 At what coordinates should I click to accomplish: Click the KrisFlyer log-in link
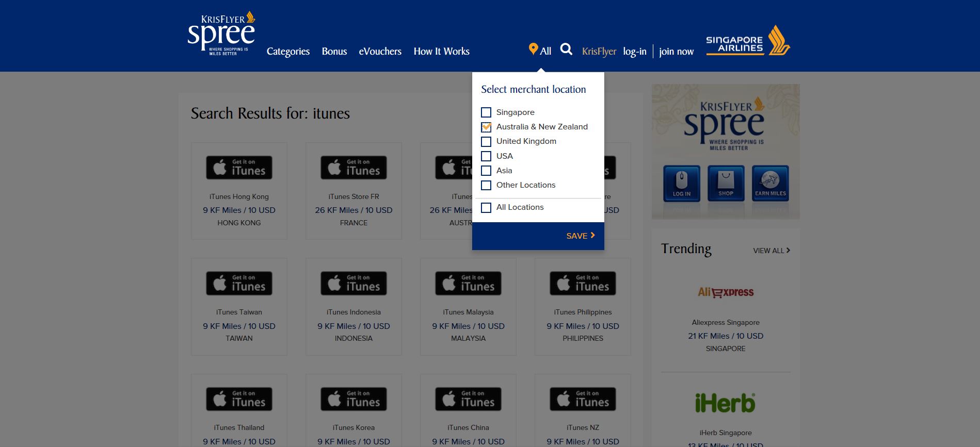pos(635,52)
